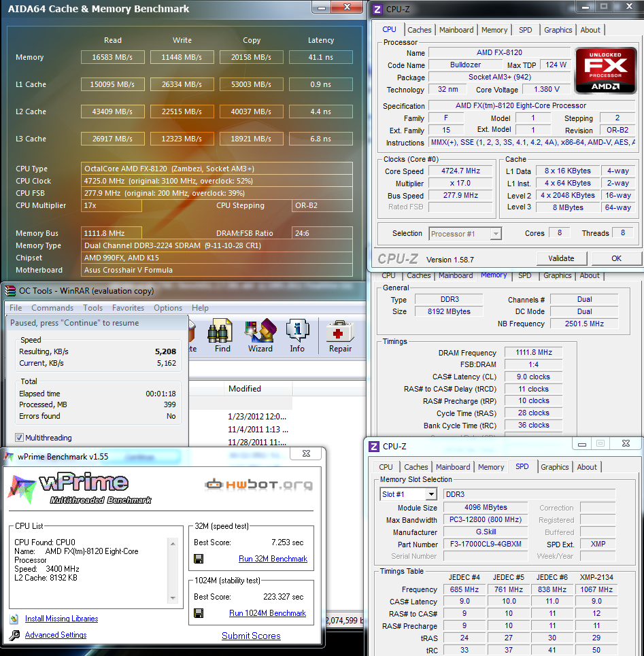Click the Repair first-aid kit icon
Image resolution: width=644 pixels, height=656 pixels.
coord(340,332)
